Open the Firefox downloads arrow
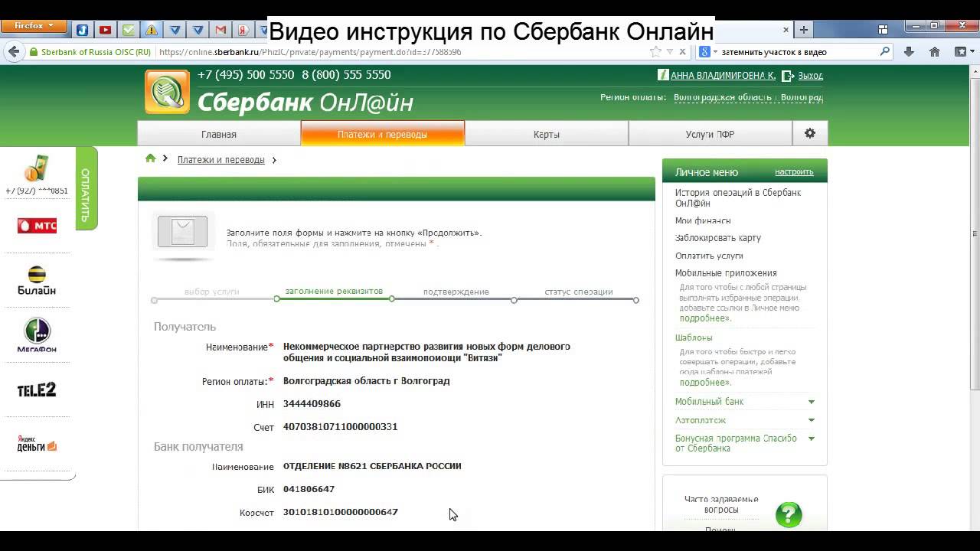This screenshot has height=551, width=980. tap(909, 52)
